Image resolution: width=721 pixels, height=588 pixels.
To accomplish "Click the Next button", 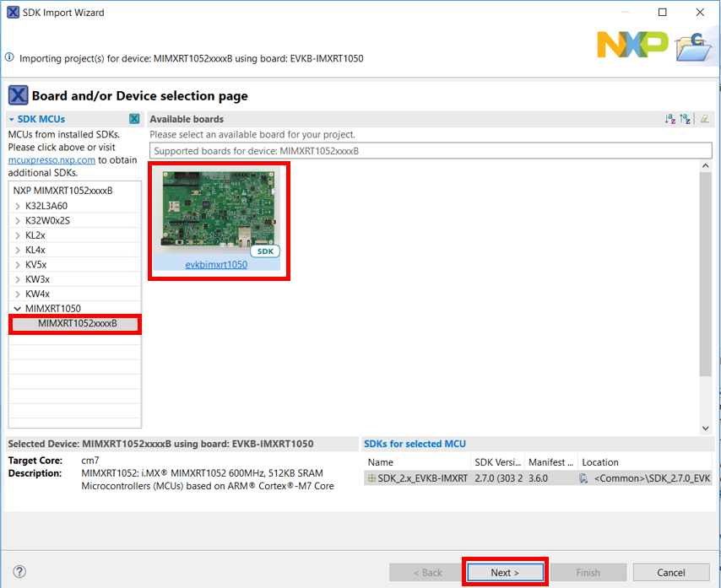I will pyautogui.click(x=505, y=572).
